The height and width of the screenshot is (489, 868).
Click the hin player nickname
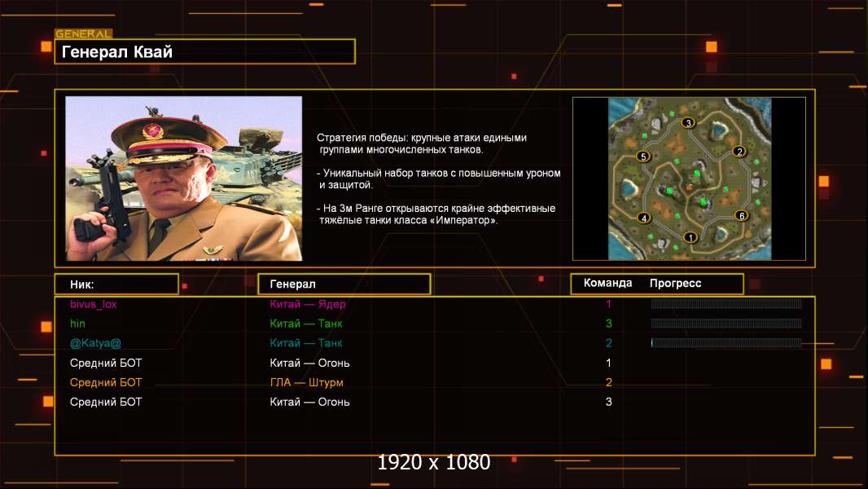(x=77, y=324)
